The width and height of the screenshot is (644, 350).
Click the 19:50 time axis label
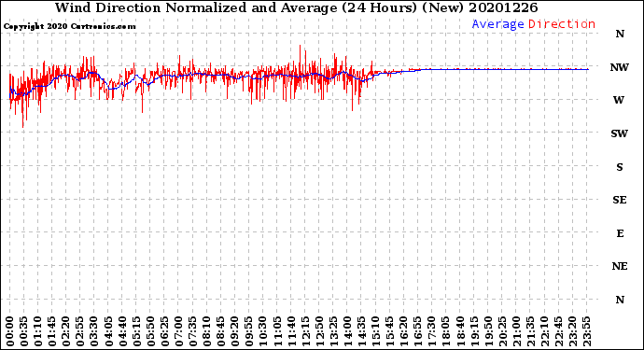[x=488, y=331]
